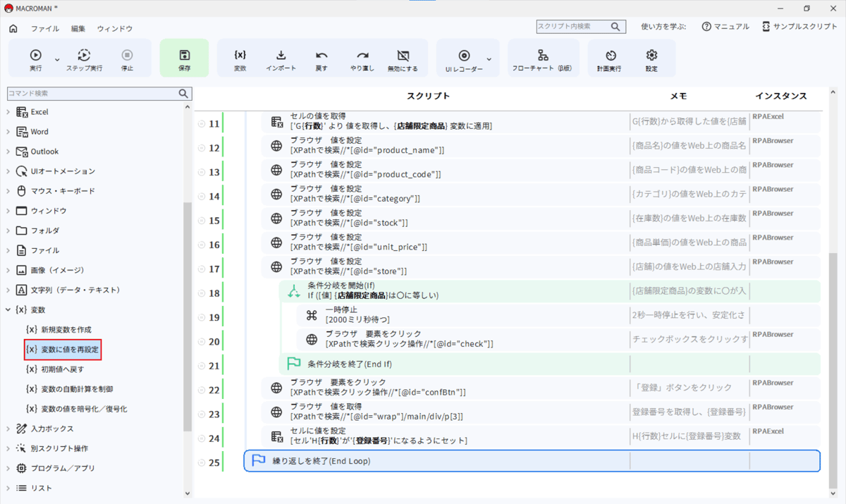Open the dropdown arrow next to 実行
The height and width of the screenshot is (504, 846).
click(x=57, y=60)
